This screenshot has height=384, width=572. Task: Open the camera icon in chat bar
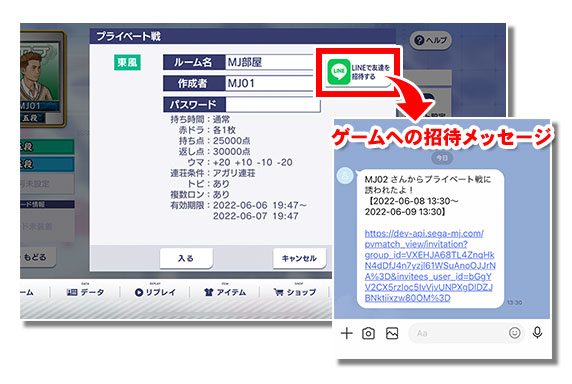368,333
